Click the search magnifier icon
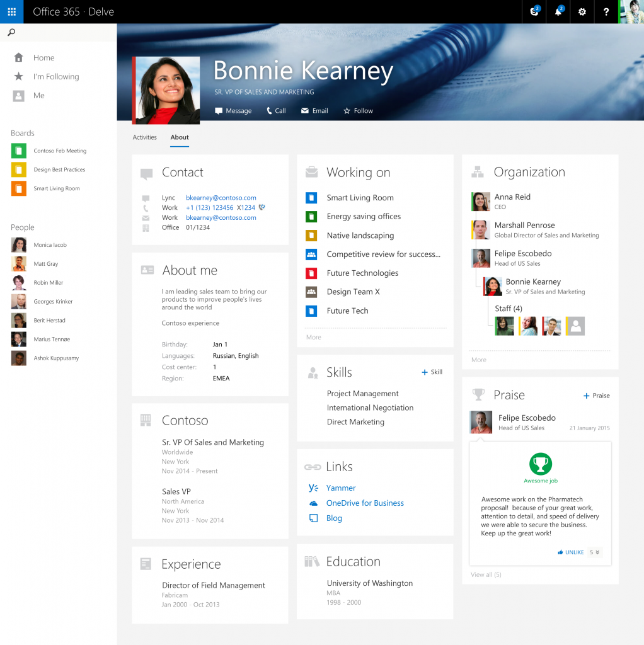This screenshot has width=644, height=645. point(11,33)
